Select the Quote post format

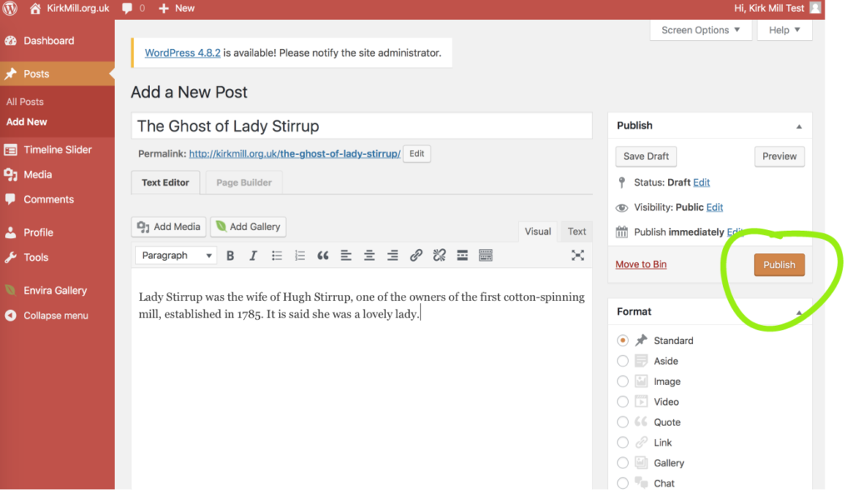click(x=623, y=422)
